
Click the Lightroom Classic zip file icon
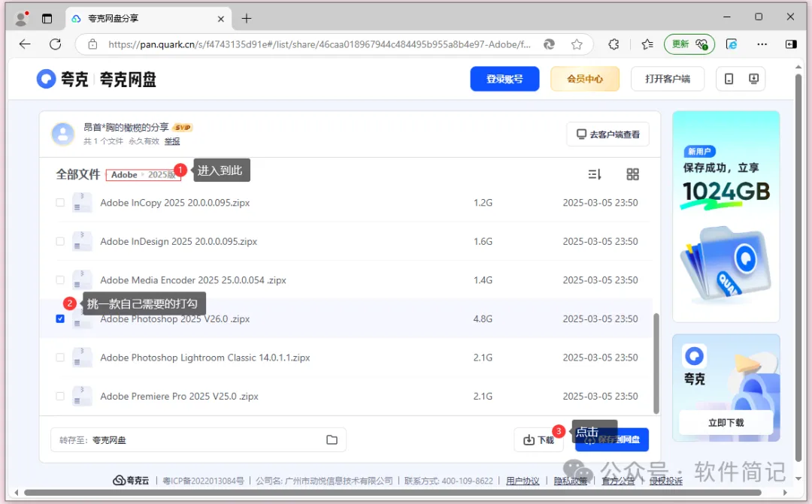tap(82, 358)
